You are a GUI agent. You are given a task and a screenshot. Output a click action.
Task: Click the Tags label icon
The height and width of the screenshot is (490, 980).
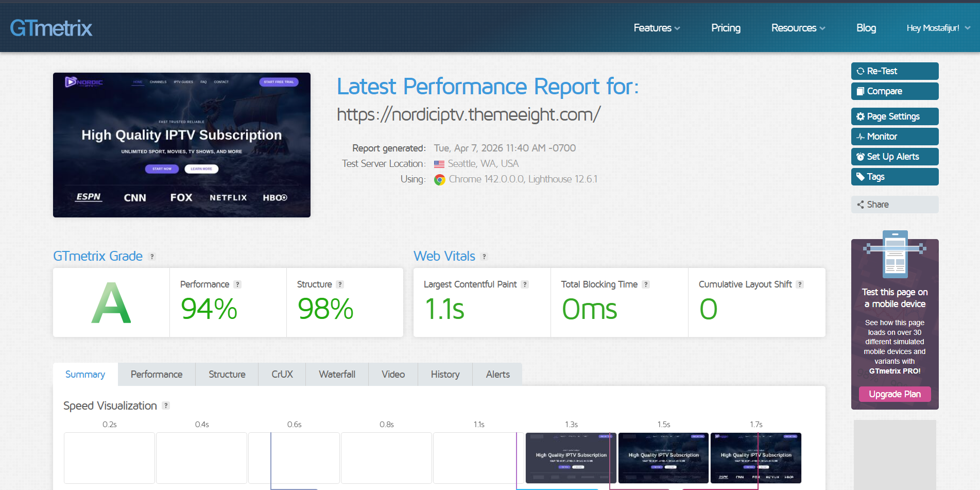pyautogui.click(x=860, y=177)
